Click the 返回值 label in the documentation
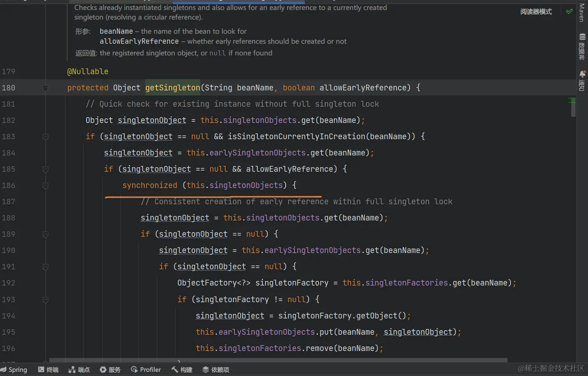 pyautogui.click(x=86, y=53)
